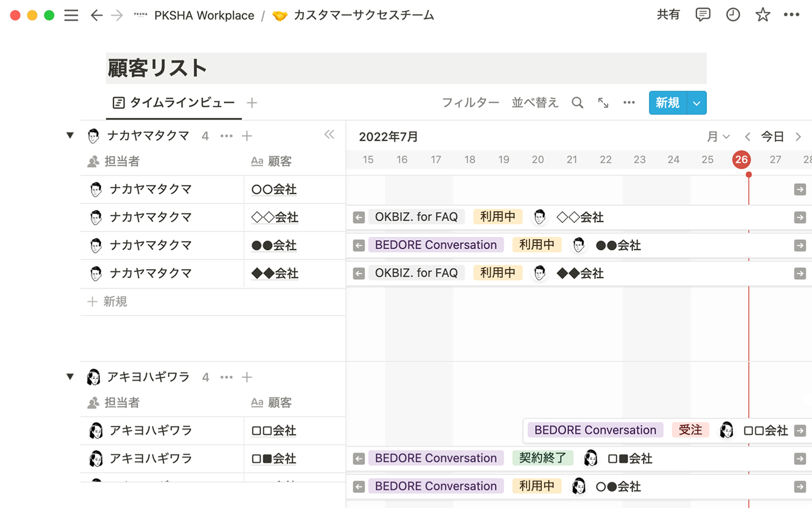Open ナカヤマタクマ group options ellipsis

click(227, 136)
